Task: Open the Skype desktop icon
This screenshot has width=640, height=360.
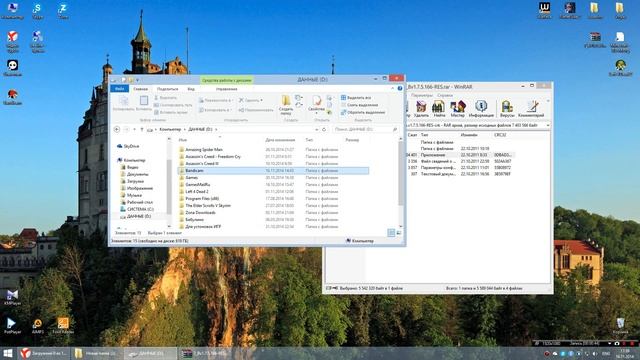Action: [37, 11]
